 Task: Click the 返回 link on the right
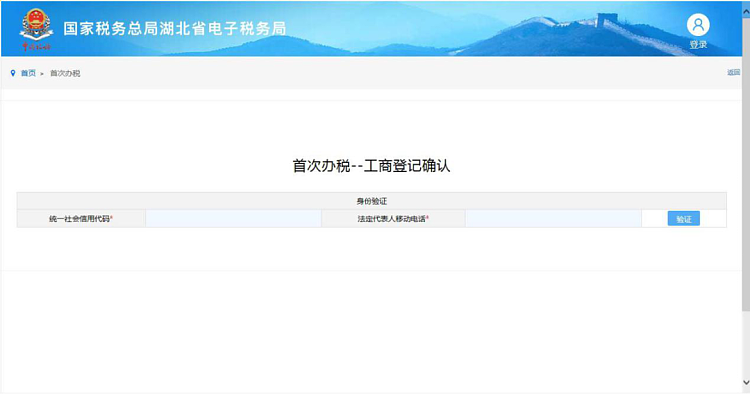[x=733, y=72]
